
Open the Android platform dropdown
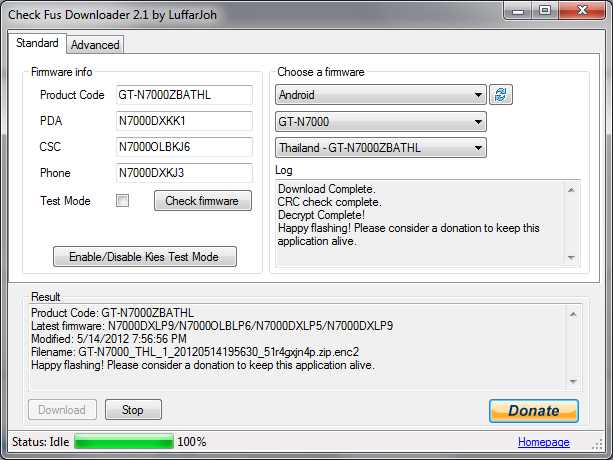(381, 95)
